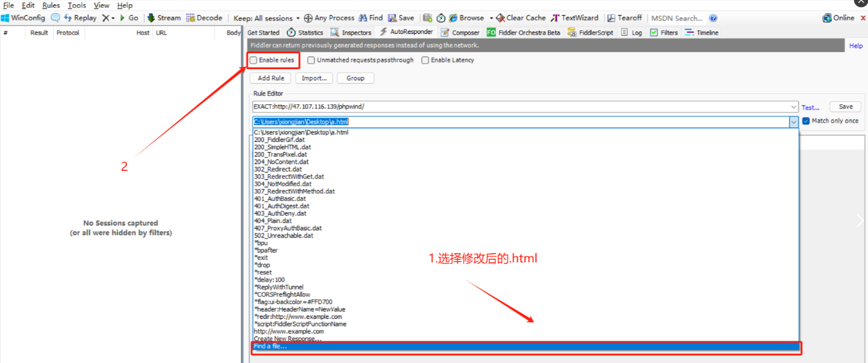Click the MSDN Search input field

pos(677,18)
